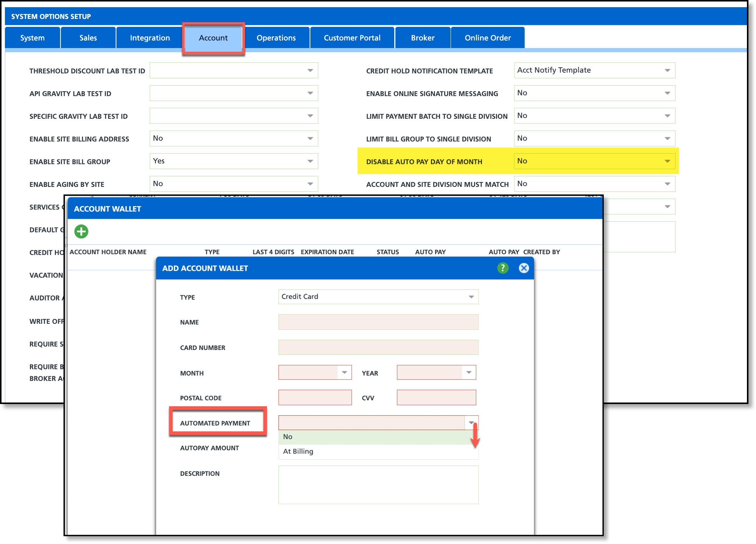Switch to the Operations tab
The height and width of the screenshot is (544, 756).
(276, 38)
